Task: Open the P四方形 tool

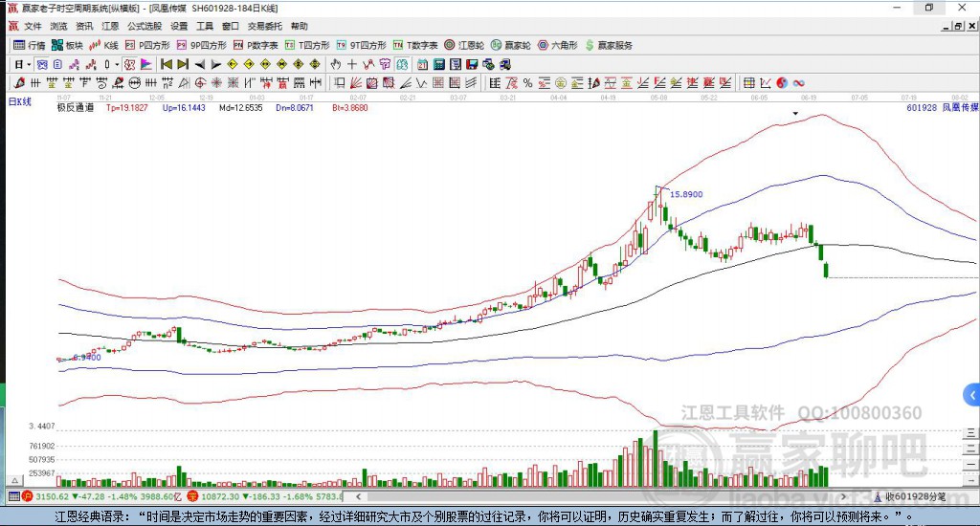Action: click(147, 45)
